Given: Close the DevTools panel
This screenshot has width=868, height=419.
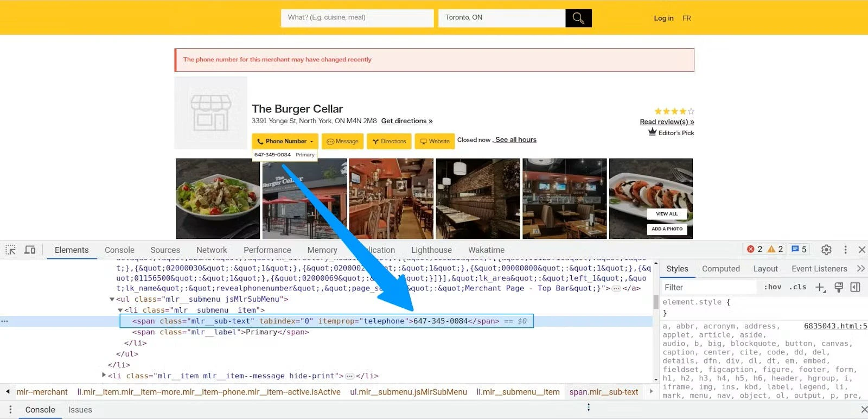Looking at the screenshot, I should tap(862, 250).
